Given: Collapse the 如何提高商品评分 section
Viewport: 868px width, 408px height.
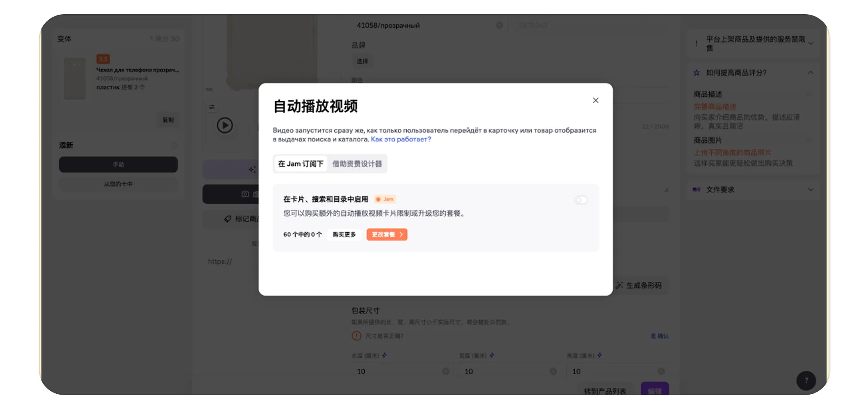Looking at the screenshot, I should [x=810, y=73].
